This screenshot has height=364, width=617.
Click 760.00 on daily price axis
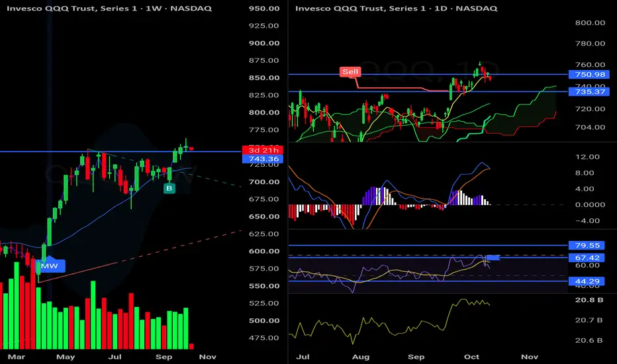590,65
